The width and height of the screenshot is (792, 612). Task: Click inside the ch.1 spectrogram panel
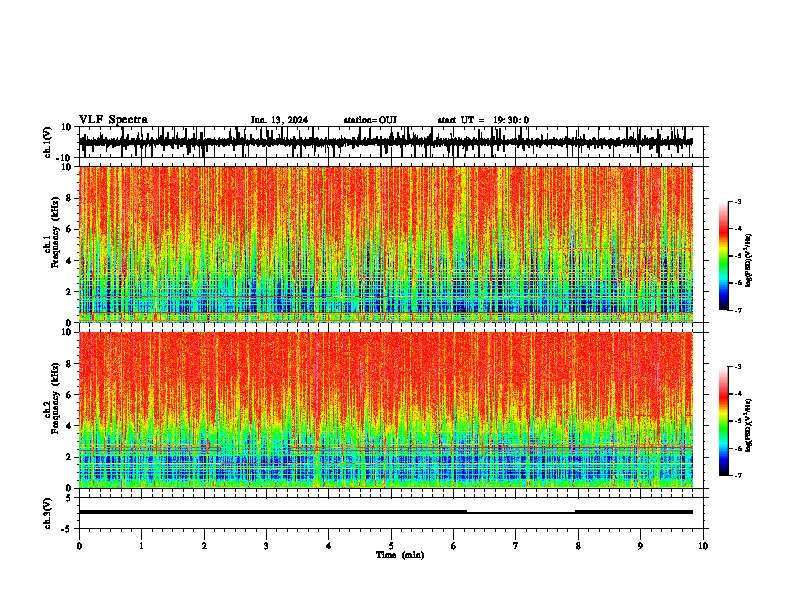pos(385,244)
